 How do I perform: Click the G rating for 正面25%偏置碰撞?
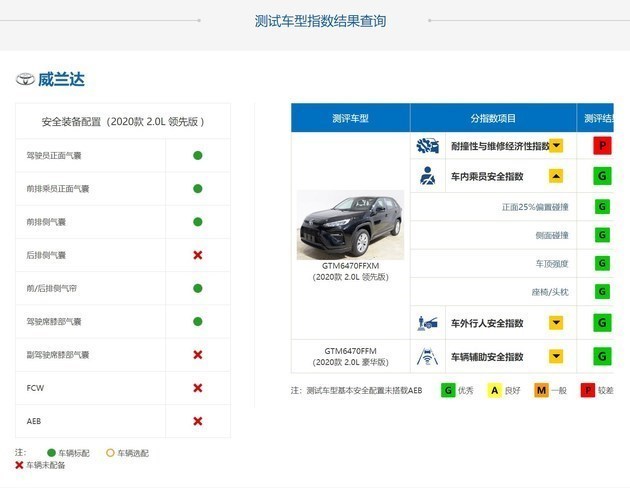602,207
